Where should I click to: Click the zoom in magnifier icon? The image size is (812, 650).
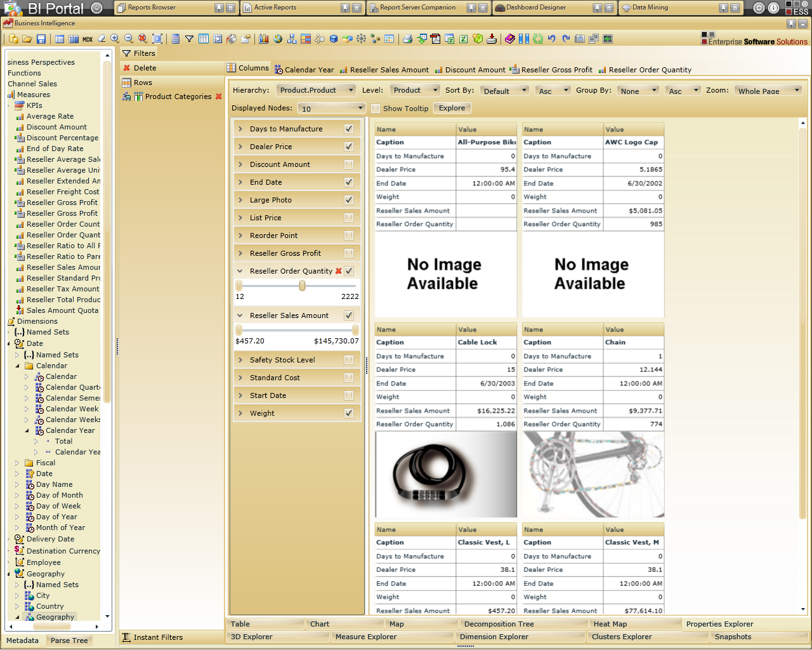coord(115,39)
